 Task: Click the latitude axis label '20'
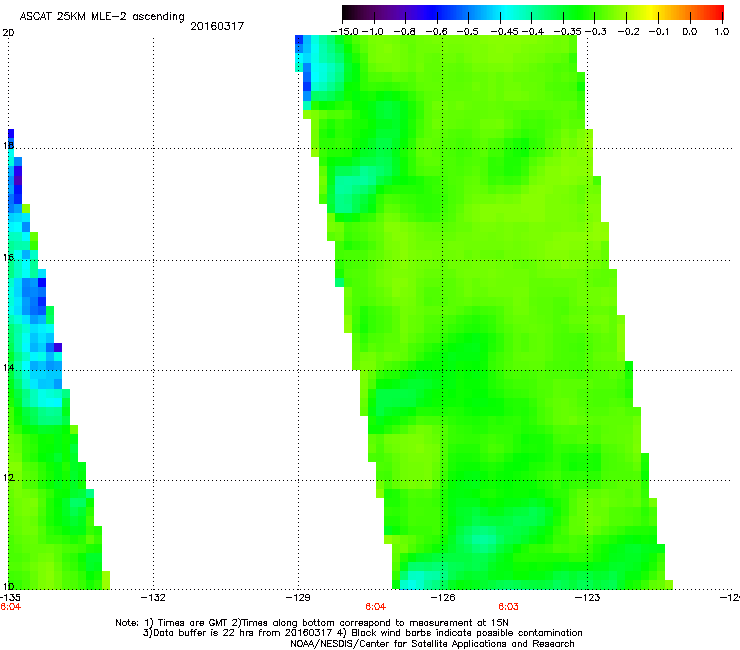[x=8, y=33]
